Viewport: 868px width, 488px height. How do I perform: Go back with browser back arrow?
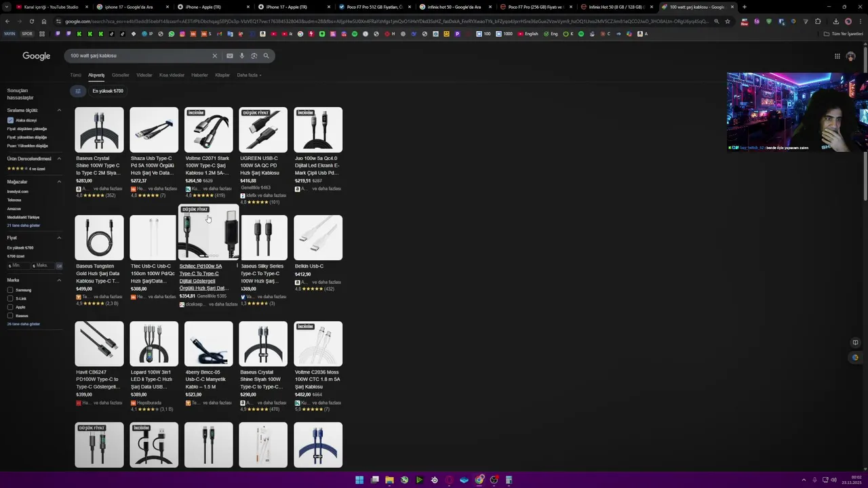pos(7,21)
